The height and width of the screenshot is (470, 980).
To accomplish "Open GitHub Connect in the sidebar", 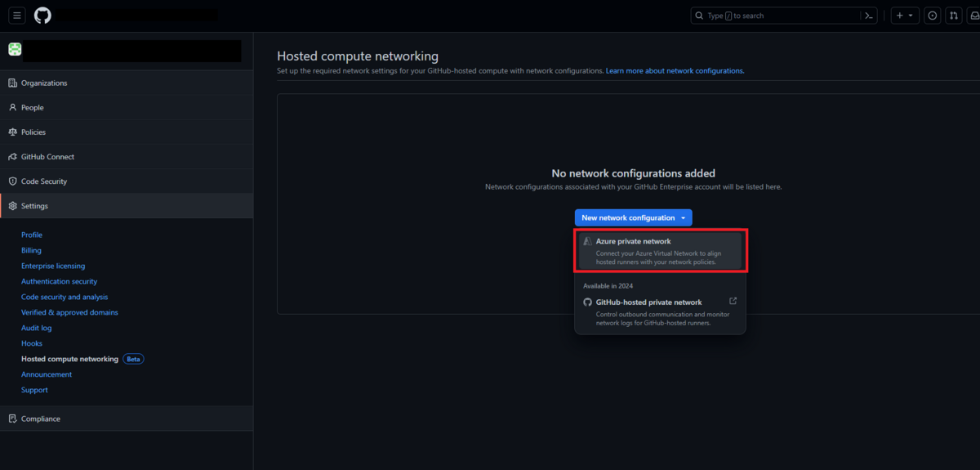I will click(127, 156).
